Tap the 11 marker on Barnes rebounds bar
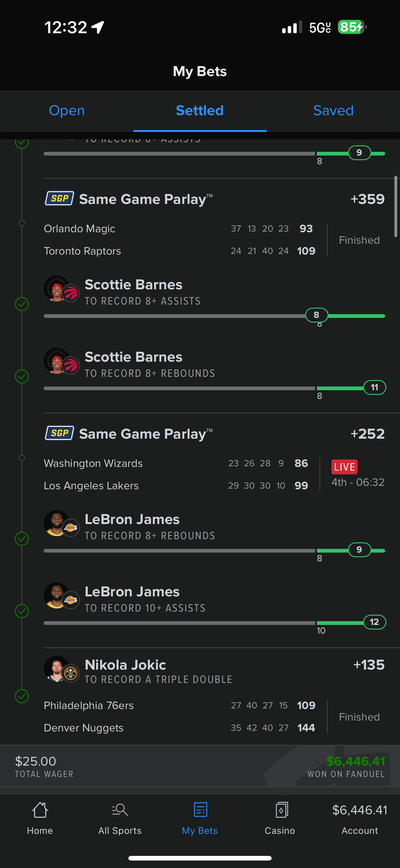 click(x=374, y=387)
